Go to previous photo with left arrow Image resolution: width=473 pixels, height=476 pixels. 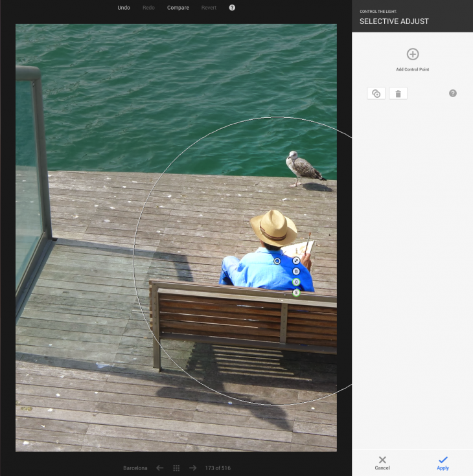(x=160, y=468)
